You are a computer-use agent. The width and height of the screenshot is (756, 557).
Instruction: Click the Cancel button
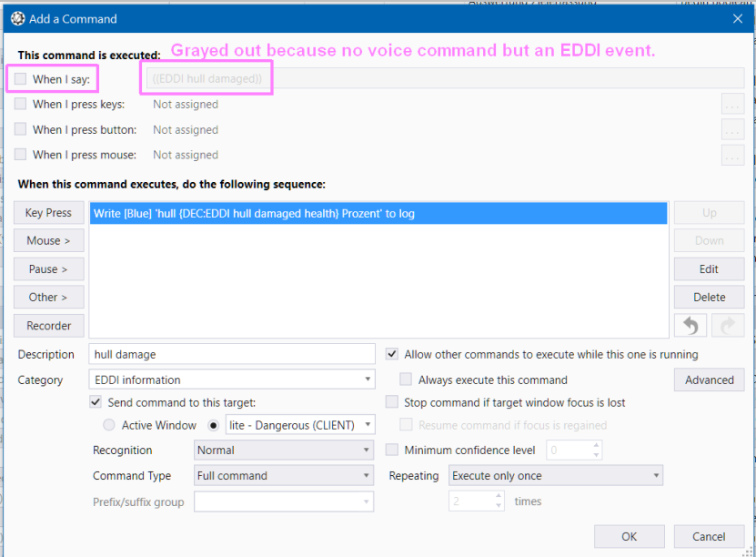pyautogui.click(x=709, y=536)
